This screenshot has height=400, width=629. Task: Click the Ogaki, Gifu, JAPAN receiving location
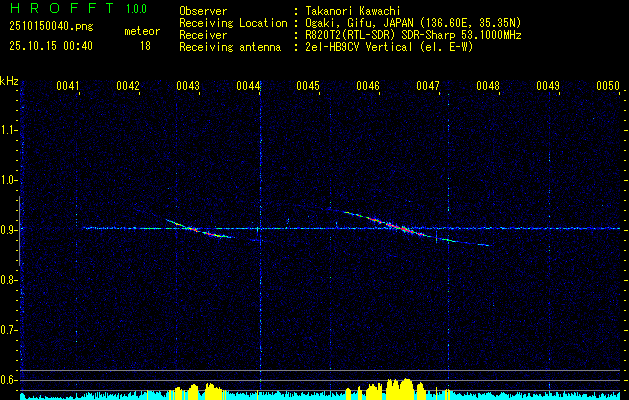pyautogui.click(x=413, y=23)
